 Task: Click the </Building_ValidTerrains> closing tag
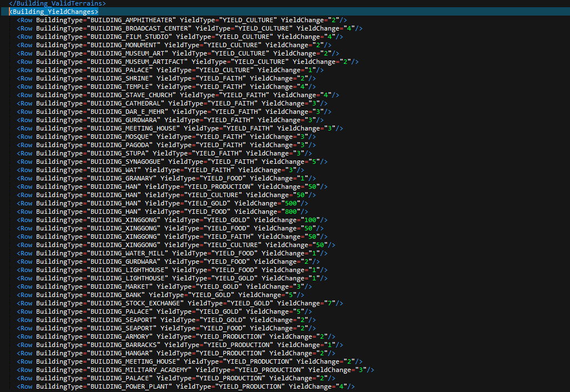click(x=57, y=3)
